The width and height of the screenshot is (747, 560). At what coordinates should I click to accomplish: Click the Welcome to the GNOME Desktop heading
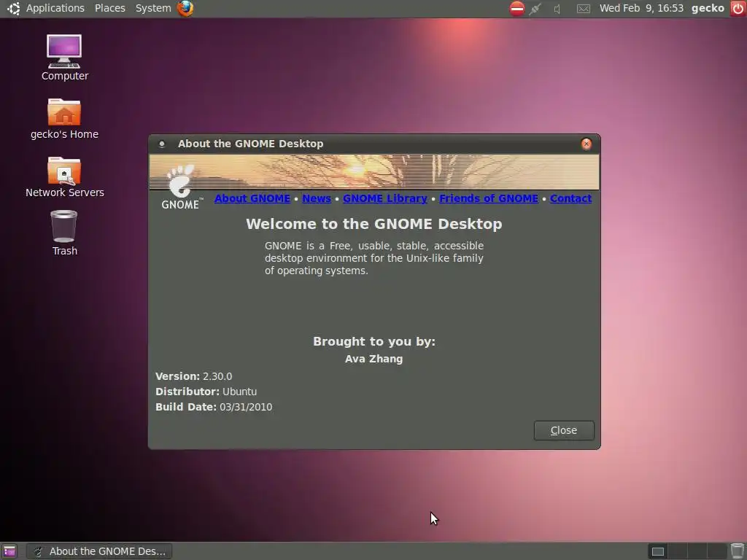[x=374, y=224]
